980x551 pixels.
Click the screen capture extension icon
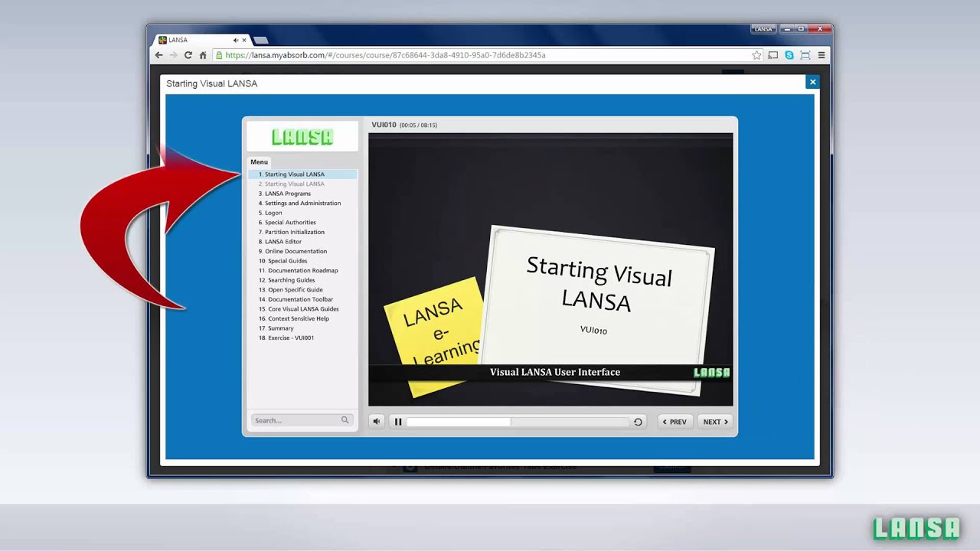click(805, 55)
